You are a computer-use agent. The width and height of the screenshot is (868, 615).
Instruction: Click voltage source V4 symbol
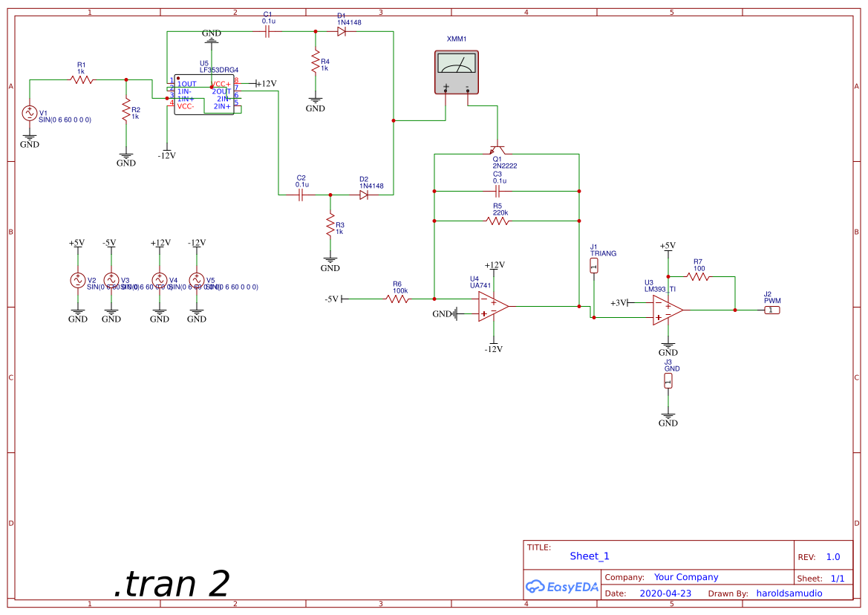[x=160, y=280]
